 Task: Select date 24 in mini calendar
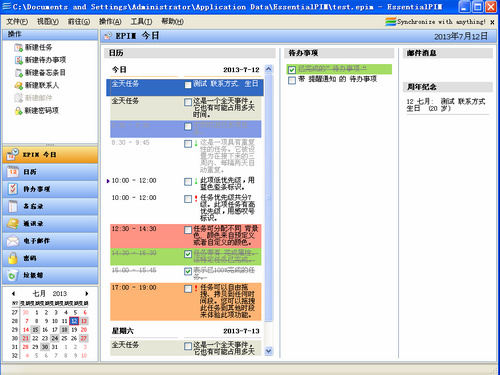click(55, 338)
